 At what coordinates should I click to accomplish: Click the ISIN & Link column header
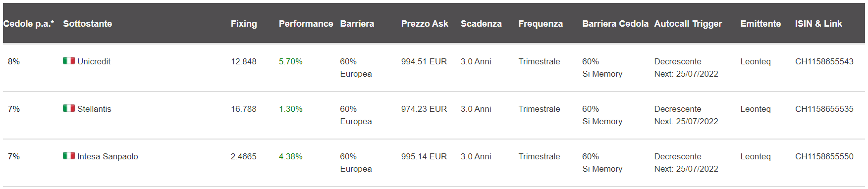coord(818,24)
